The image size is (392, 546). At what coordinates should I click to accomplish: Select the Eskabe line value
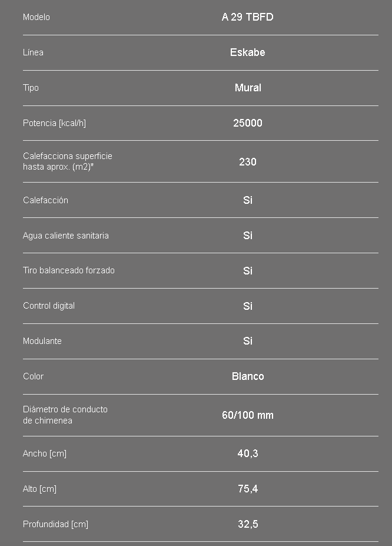pyautogui.click(x=247, y=52)
